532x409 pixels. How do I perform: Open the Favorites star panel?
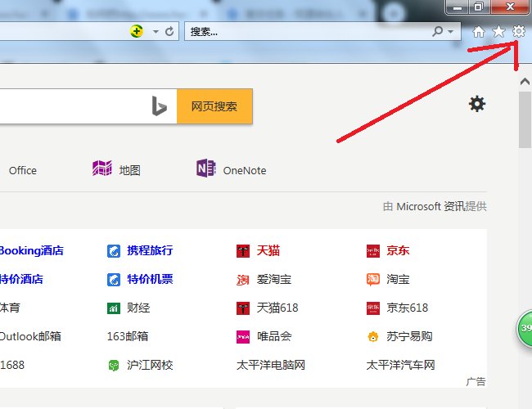[498, 32]
